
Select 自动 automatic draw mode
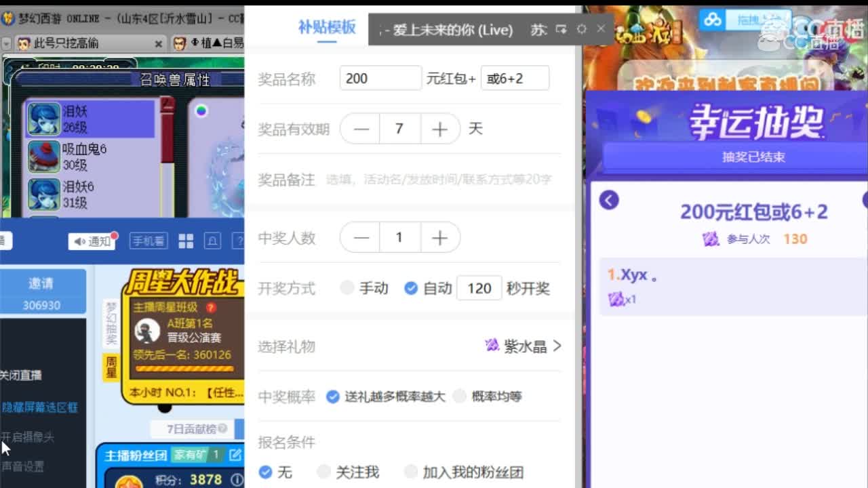[x=428, y=288]
